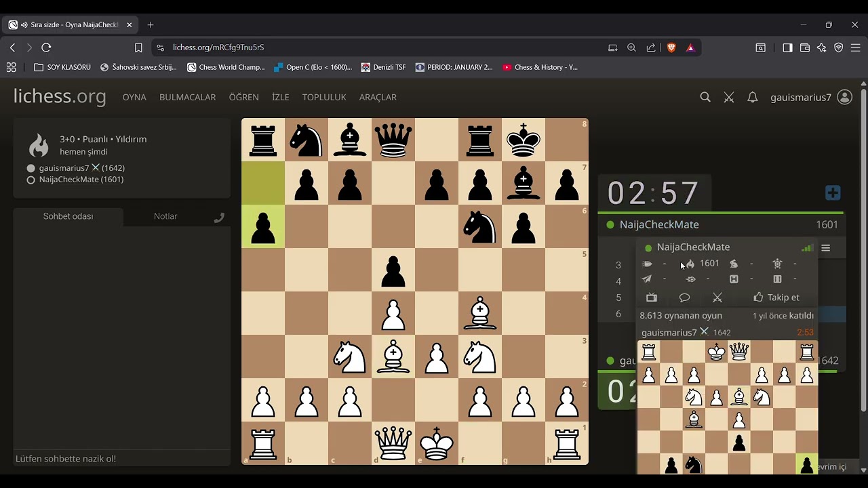Open Leo AI sparkle icon
Image resolution: width=868 pixels, height=488 pixels.
tap(822, 47)
